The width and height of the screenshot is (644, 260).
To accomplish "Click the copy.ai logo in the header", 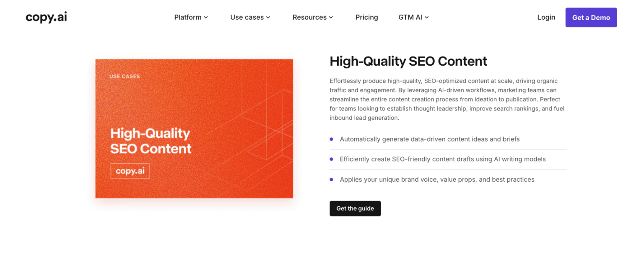I will pyautogui.click(x=46, y=17).
